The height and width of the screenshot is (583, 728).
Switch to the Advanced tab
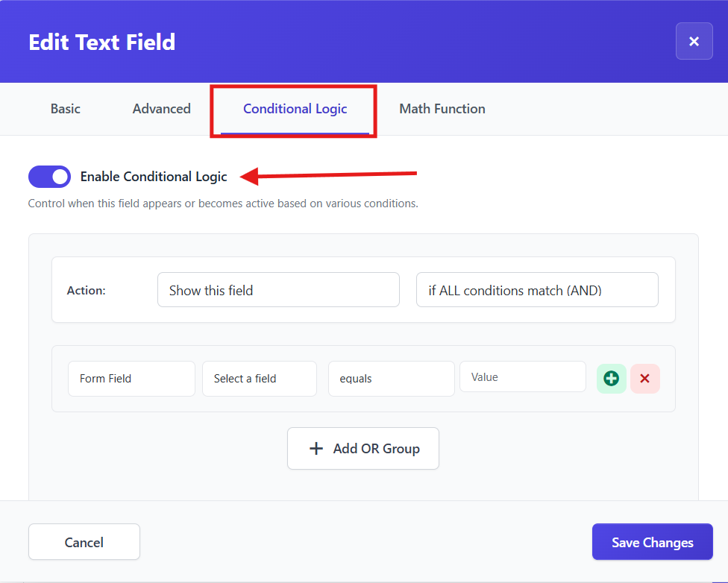161,109
